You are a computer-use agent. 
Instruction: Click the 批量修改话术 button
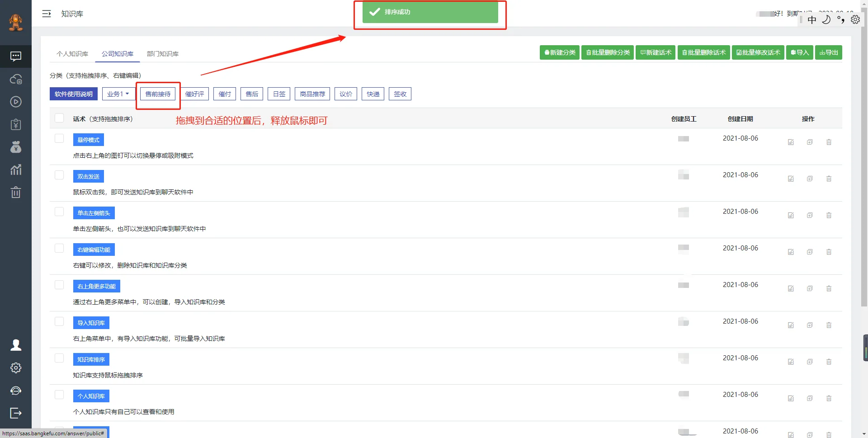758,52
